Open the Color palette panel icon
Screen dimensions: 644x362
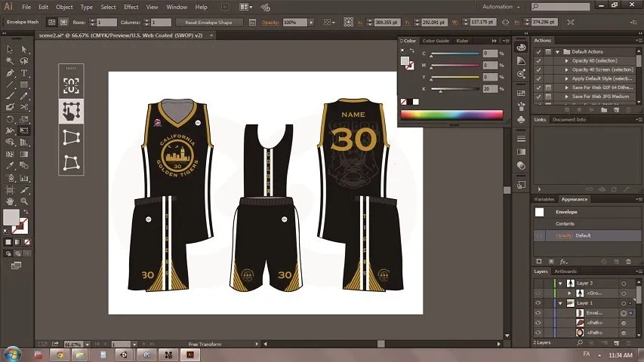click(x=521, y=48)
